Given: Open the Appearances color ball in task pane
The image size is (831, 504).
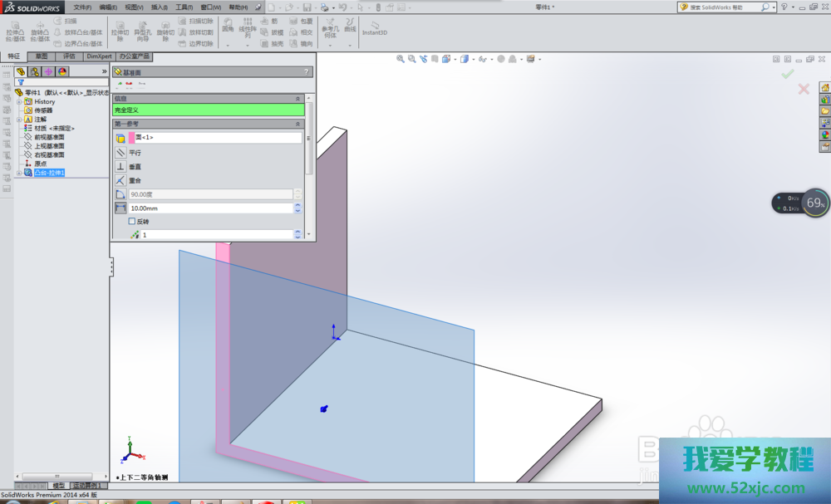Looking at the screenshot, I should pos(825,135).
